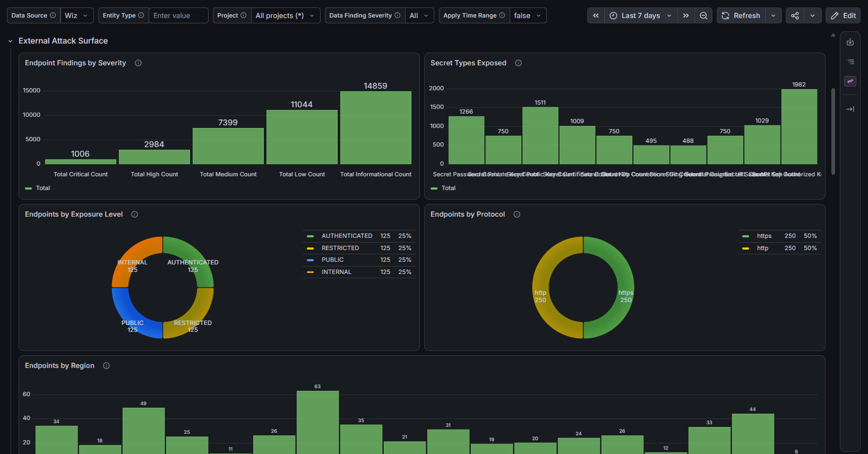Screen dimensions: 868x454
Task: Click the Refresh button
Action: coord(741,15)
